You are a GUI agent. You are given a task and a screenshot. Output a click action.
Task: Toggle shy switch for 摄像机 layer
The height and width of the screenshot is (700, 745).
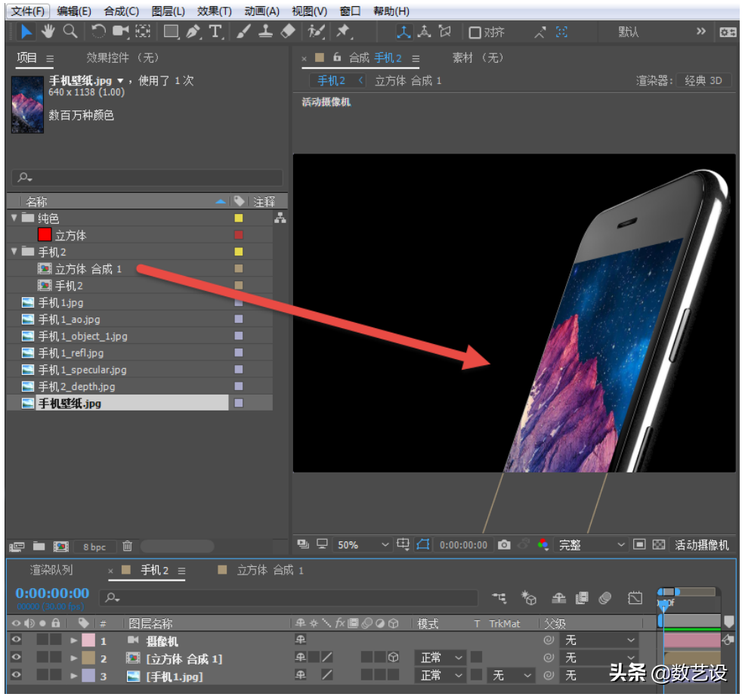click(x=300, y=640)
